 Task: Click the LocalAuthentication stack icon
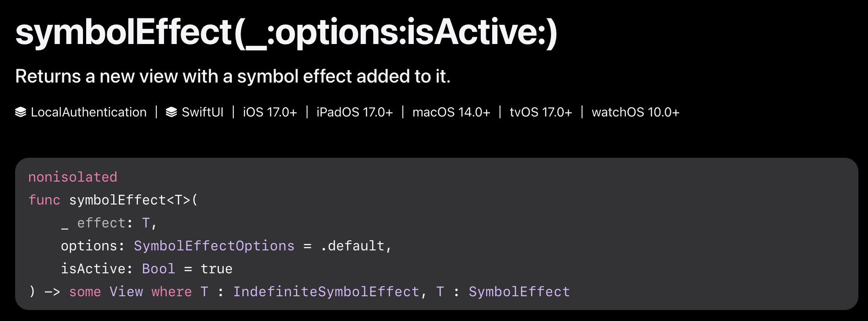[x=21, y=112]
